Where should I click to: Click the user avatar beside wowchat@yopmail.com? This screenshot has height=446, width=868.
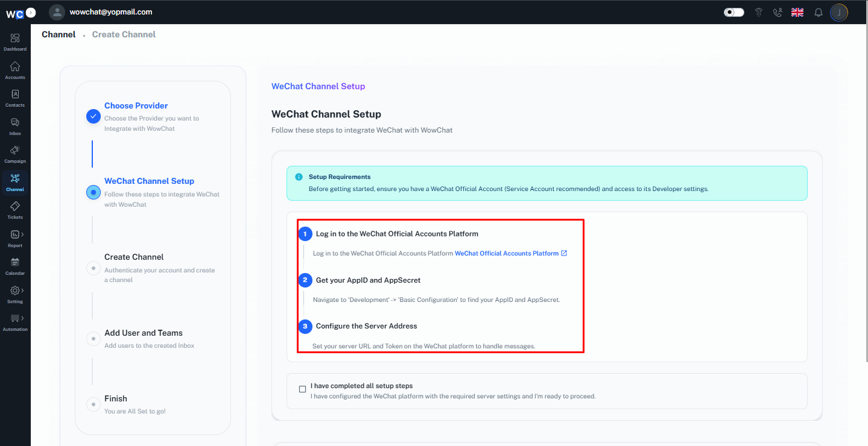click(57, 12)
